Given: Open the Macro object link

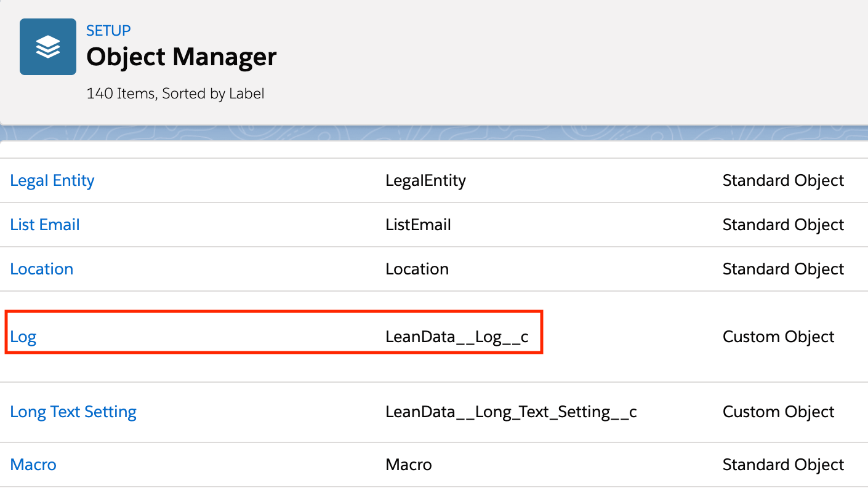Looking at the screenshot, I should coord(33,465).
